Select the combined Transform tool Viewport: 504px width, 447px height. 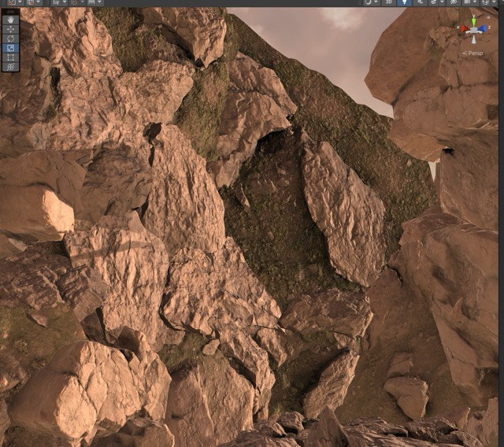point(10,67)
